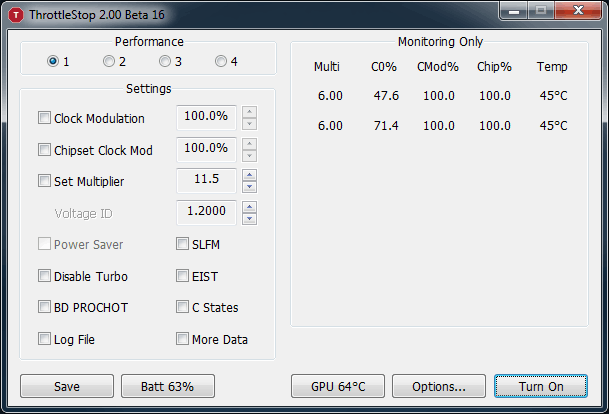Screen dimensions: 609x414
Task: Click the ThrottleStop red app icon
Action: click(16, 15)
